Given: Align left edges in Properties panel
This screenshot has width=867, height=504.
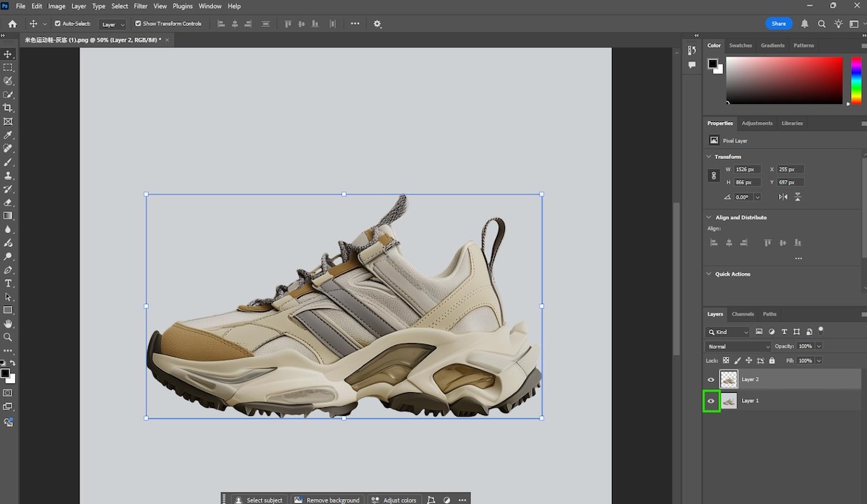Looking at the screenshot, I should (x=714, y=243).
